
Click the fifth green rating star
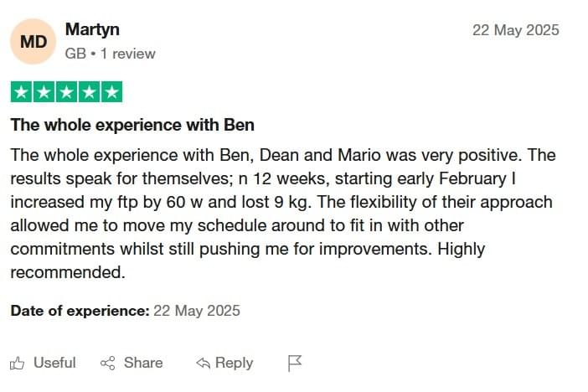coord(111,92)
